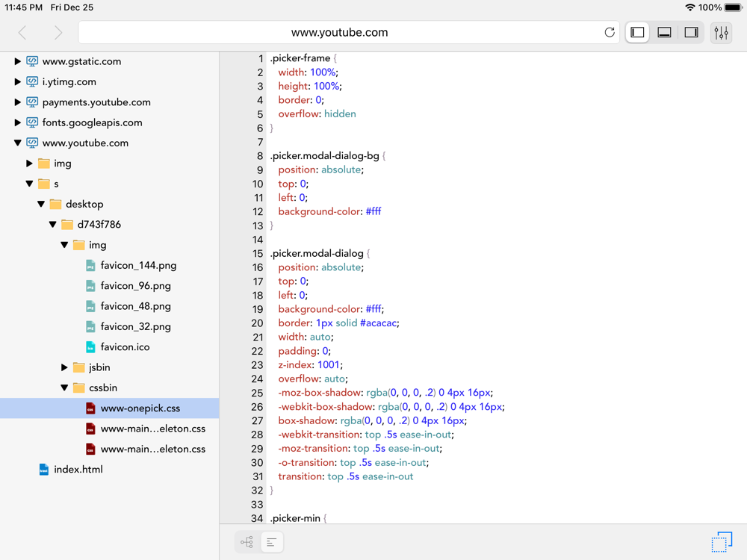Open the settings sliders icon
The image size is (747, 560).
pos(721,32)
